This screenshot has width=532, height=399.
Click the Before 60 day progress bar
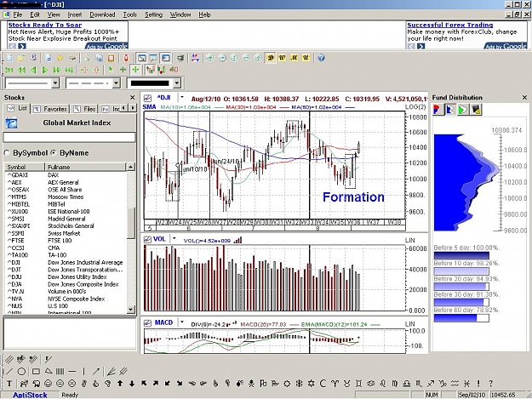461,318
